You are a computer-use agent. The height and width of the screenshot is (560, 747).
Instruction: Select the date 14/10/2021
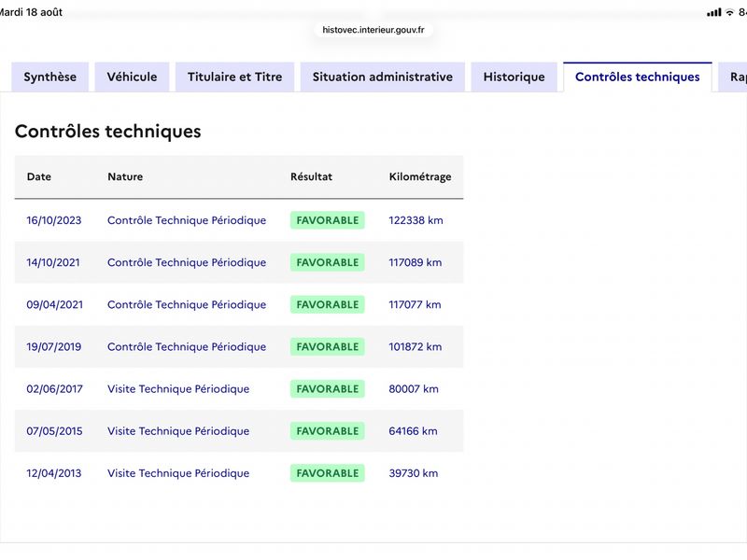pos(53,262)
